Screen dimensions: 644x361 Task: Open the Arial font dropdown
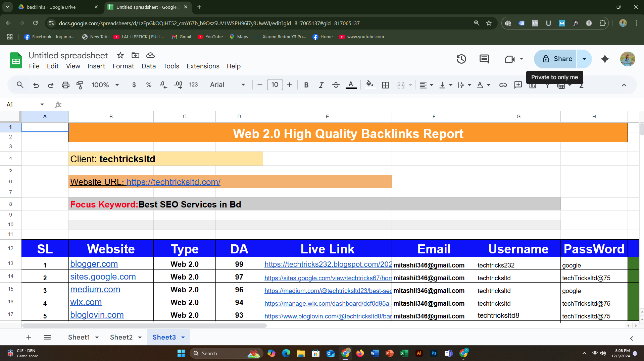click(228, 85)
